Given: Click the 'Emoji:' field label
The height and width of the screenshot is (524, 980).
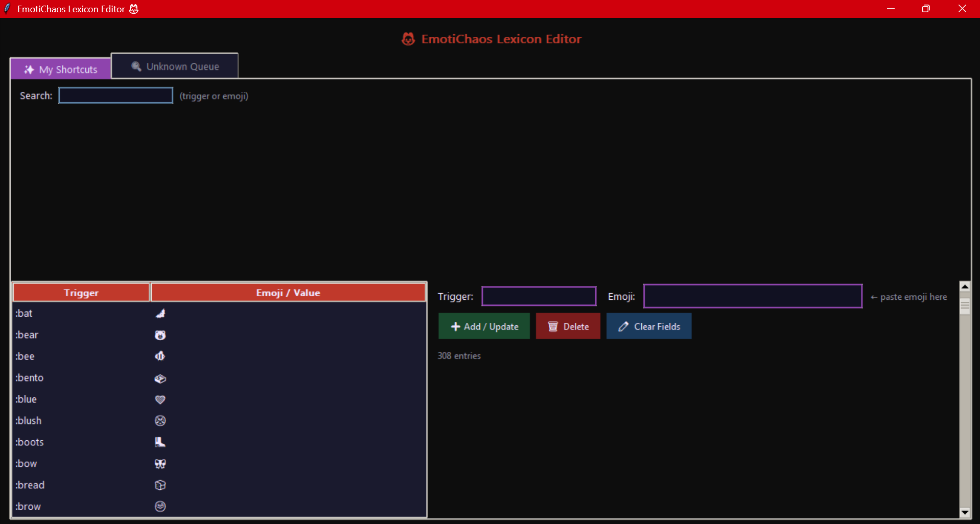Looking at the screenshot, I should coord(621,296).
